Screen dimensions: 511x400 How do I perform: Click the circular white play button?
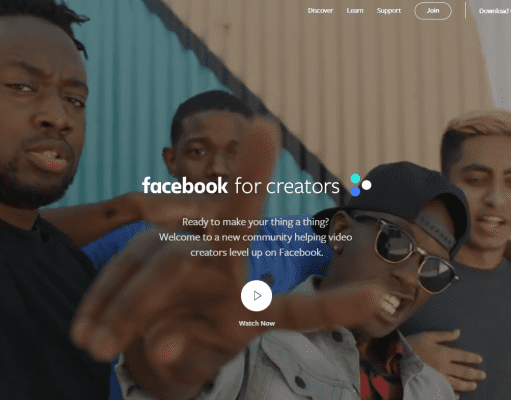click(256, 296)
